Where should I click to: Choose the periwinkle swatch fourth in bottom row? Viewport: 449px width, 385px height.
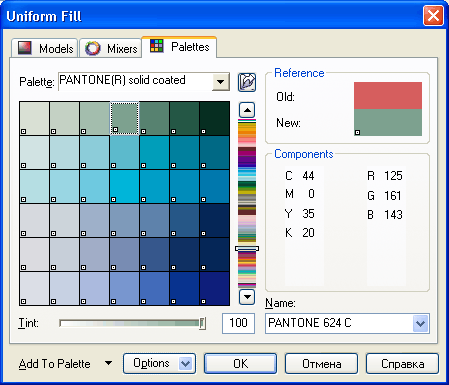point(124,288)
